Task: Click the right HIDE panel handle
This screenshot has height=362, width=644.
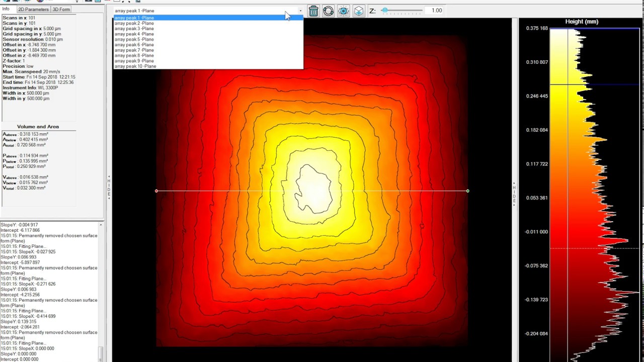Action: point(514,194)
